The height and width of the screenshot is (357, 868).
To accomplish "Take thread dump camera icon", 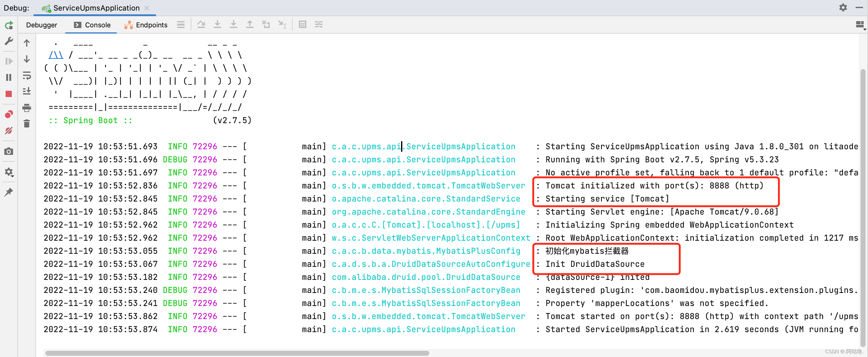I will (9, 151).
